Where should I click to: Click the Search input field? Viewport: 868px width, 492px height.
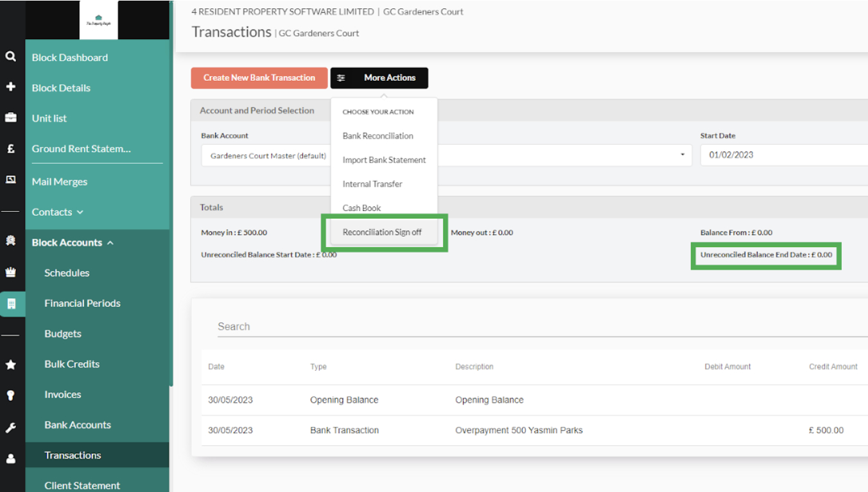539,327
